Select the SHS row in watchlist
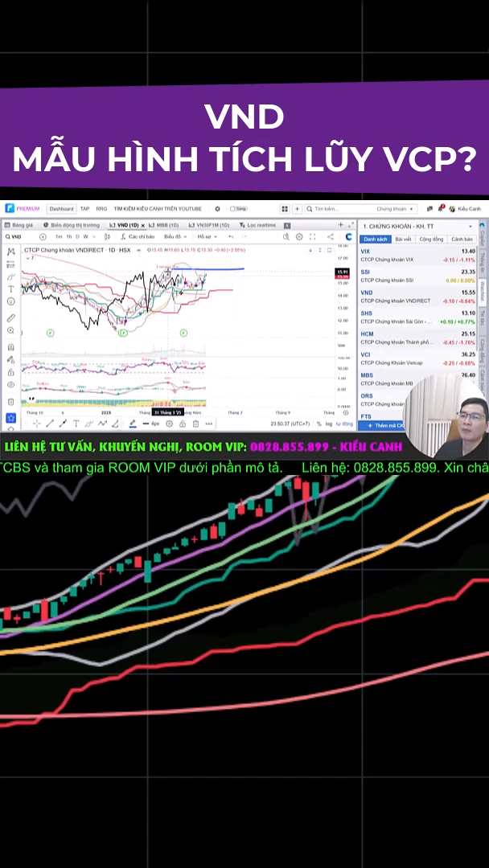Image resolution: width=489 pixels, height=868 pixels. tap(418, 317)
